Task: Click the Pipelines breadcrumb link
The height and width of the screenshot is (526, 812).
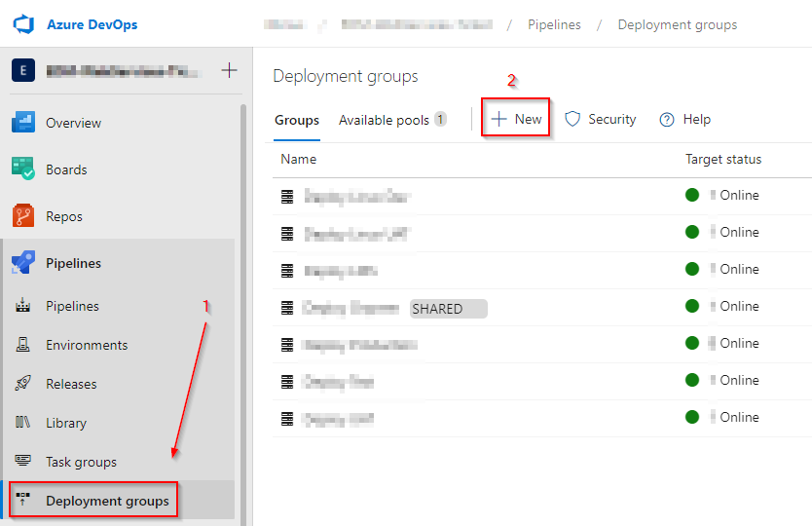Action: (555, 24)
